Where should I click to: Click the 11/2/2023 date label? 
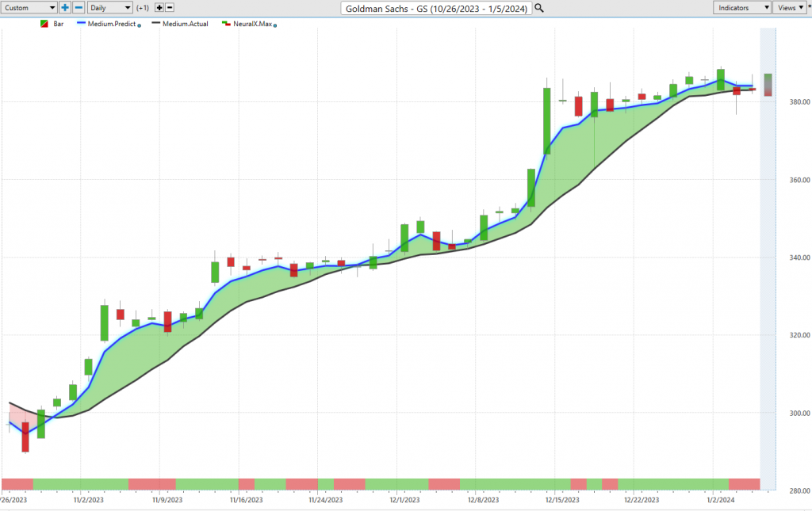tap(89, 500)
